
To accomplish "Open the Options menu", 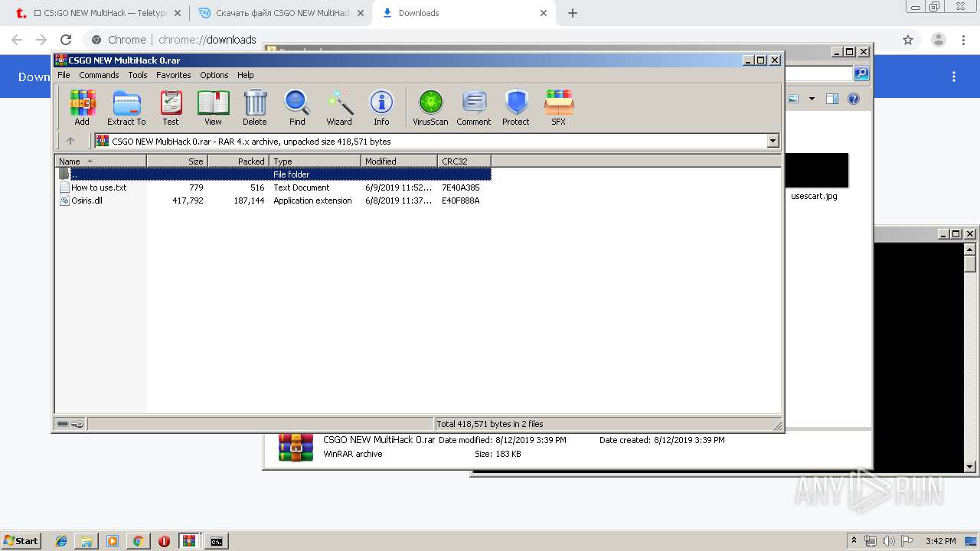I will (x=214, y=75).
